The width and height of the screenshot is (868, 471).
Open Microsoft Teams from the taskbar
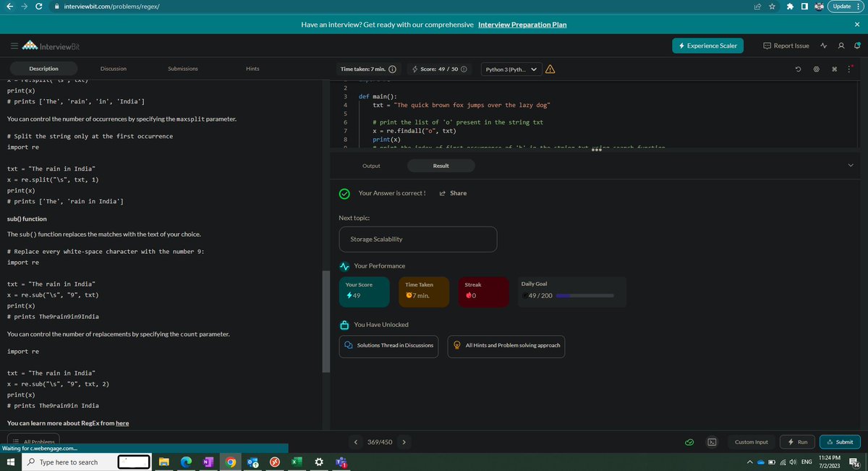341,462
